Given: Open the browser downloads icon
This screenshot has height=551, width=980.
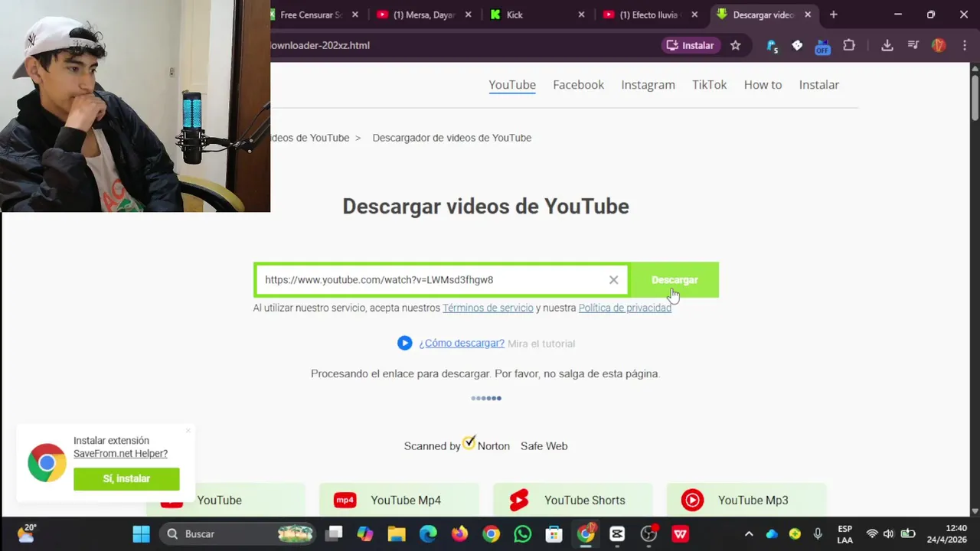Looking at the screenshot, I should point(887,45).
